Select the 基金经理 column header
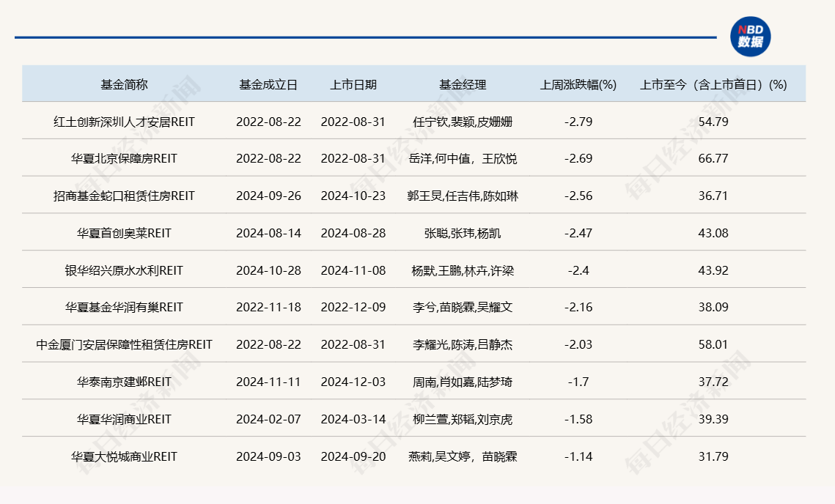This screenshot has width=835, height=504. pos(463,85)
